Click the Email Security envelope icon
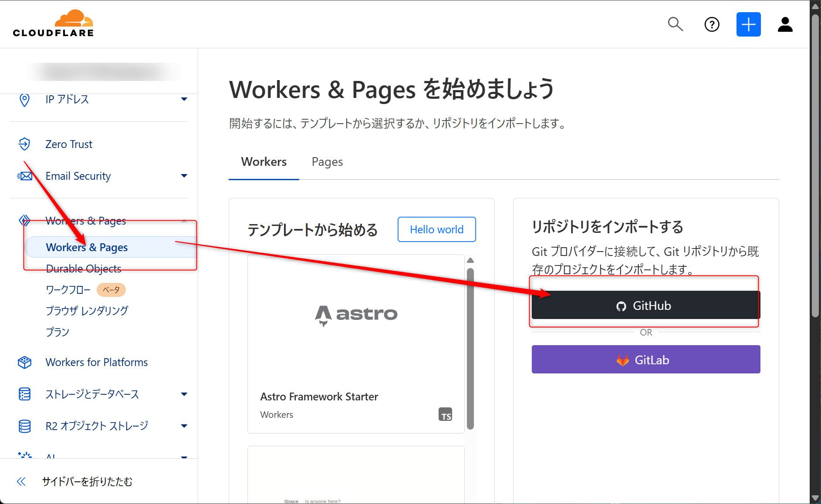This screenshot has height=504, width=821. (25, 176)
